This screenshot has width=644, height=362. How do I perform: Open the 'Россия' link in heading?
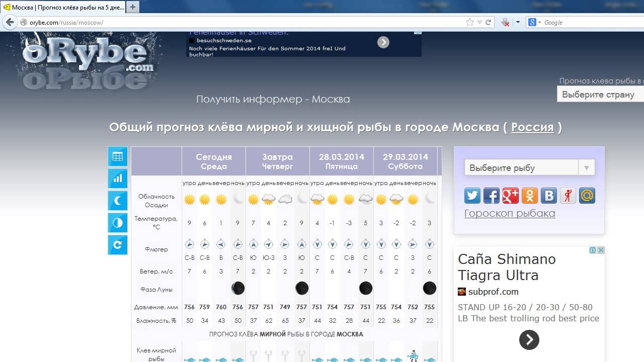[532, 127]
